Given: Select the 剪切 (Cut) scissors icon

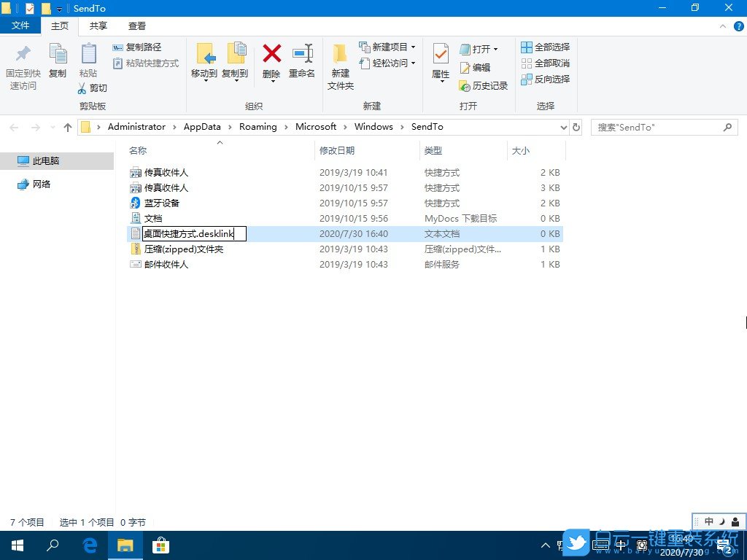Looking at the screenshot, I should [82, 88].
